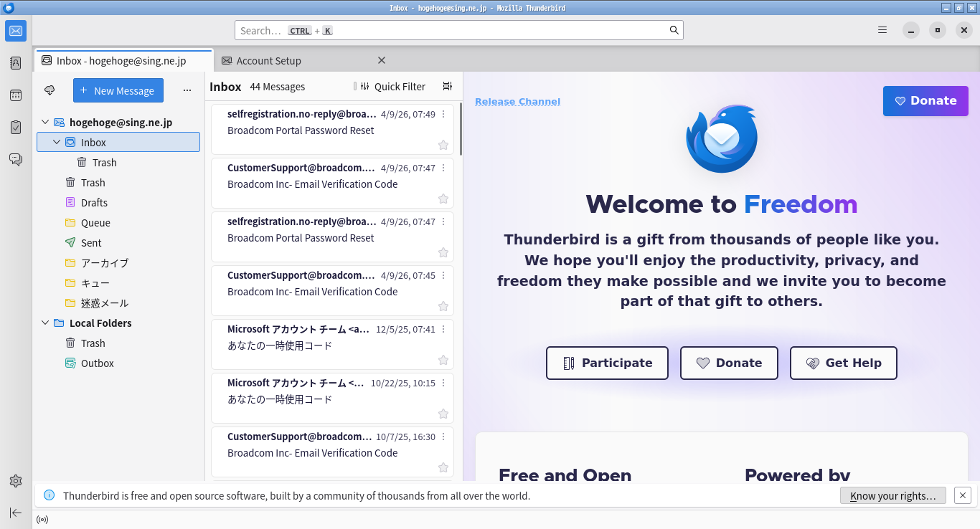Open Thunderbird Settings via the gear icon
The width and height of the screenshot is (980, 529).
15,481
